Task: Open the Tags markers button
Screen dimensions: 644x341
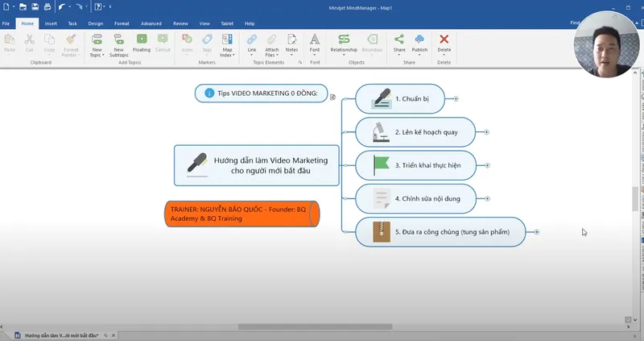Action: 207,44
